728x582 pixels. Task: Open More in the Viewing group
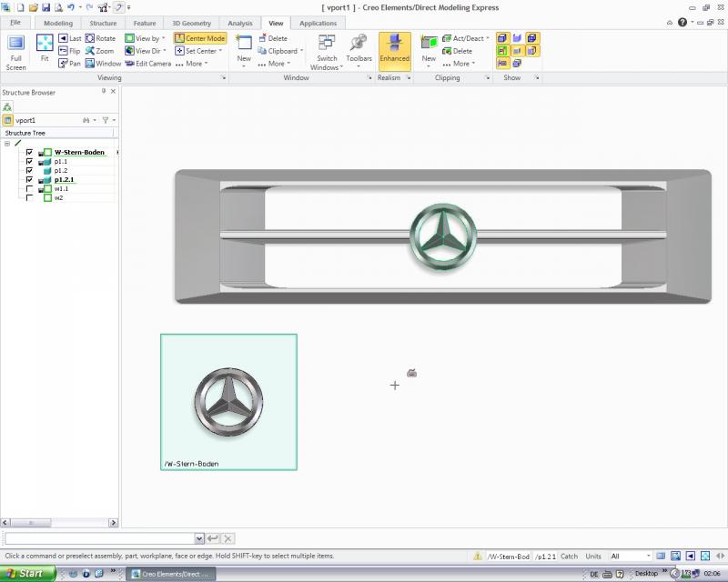point(192,64)
